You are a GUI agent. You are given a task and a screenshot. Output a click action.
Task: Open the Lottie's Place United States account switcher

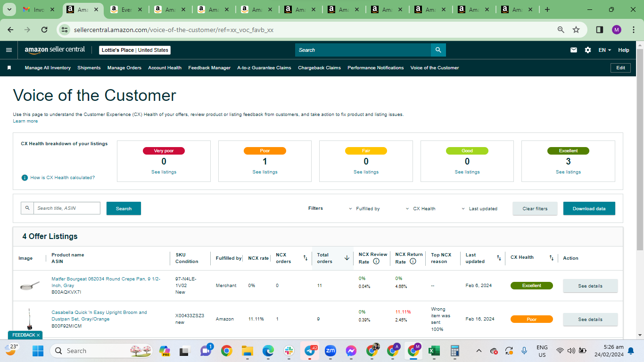click(135, 50)
